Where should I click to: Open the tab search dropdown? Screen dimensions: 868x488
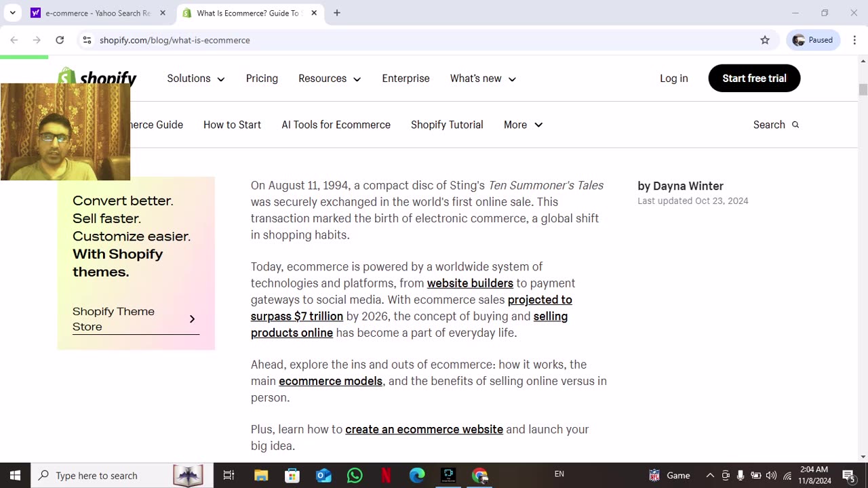click(12, 13)
